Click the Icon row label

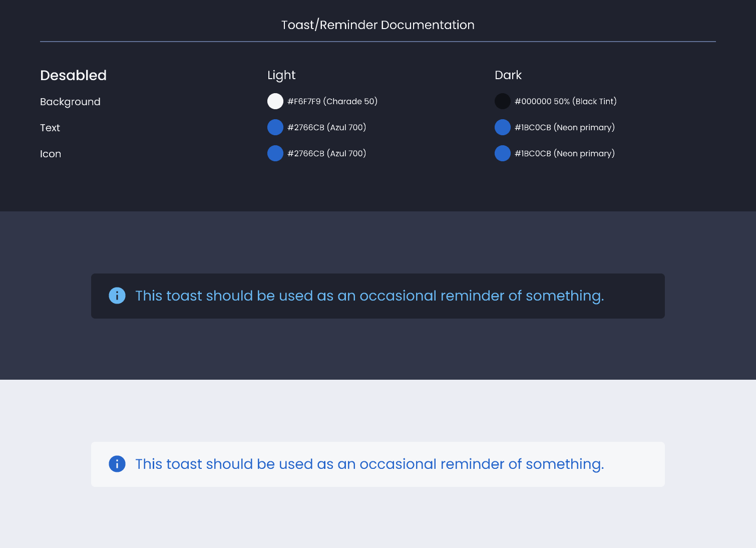pos(51,154)
